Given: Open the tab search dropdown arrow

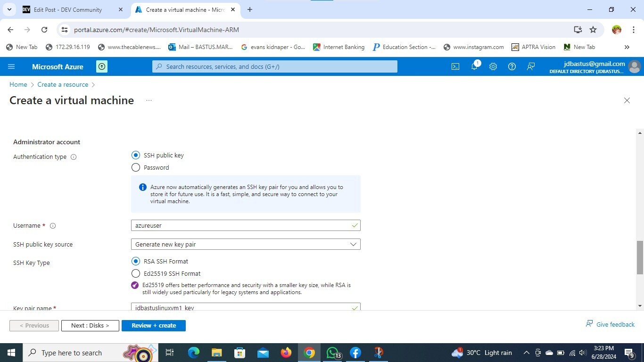Looking at the screenshot, I should click(x=9, y=9).
